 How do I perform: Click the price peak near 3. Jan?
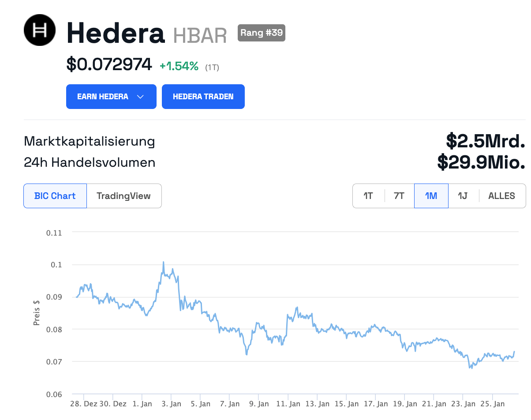pyautogui.click(x=164, y=262)
